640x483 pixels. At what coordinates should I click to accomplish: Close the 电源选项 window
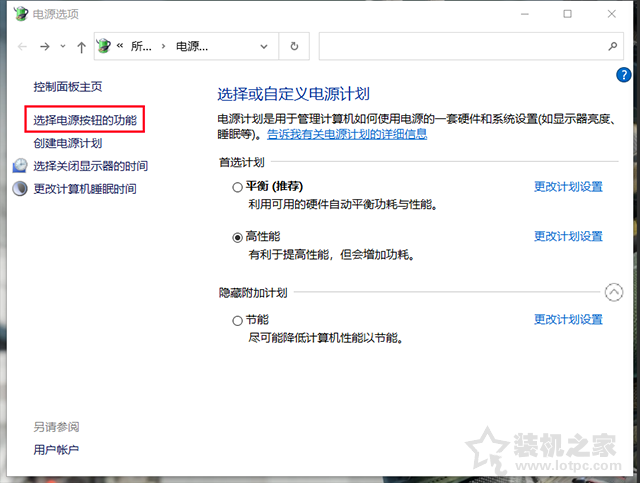point(611,14)
